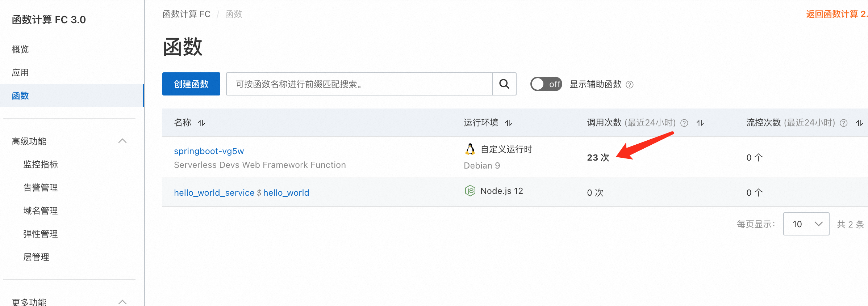Click the Debian 9 runtime text

tap(482, 165)
